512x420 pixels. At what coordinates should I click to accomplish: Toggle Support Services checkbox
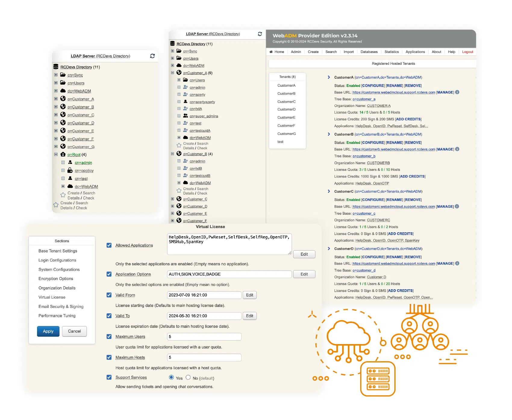(x=109, y=377)
